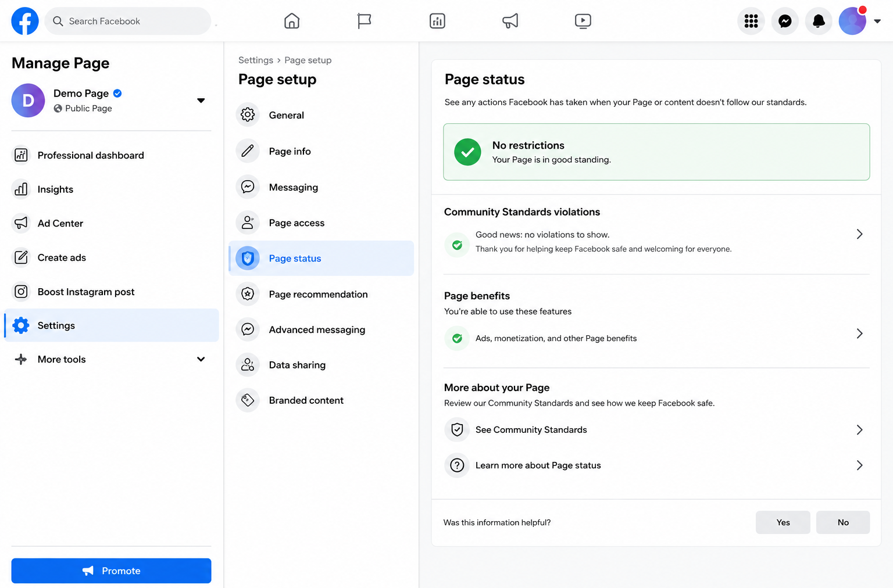Open the See Community Standards chevron
The height and width of the screenshot is (588, 893).
pos(859,430)
